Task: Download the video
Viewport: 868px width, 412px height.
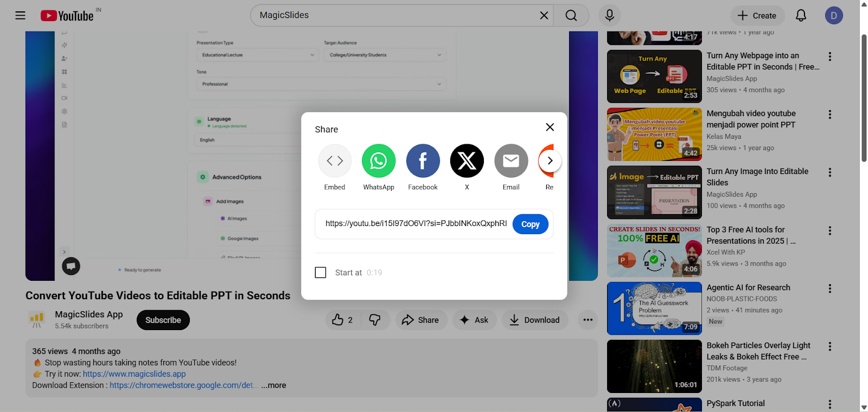Action: point(534,320)
